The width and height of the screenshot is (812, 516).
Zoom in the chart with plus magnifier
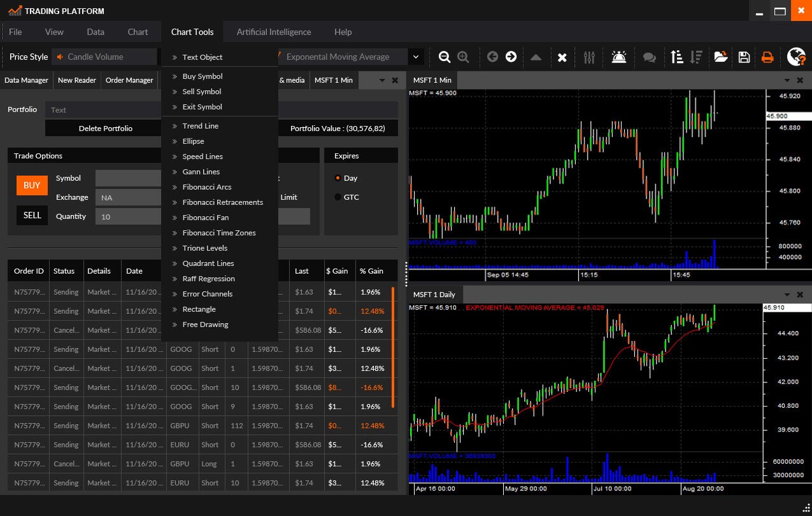tap(463, 57)
